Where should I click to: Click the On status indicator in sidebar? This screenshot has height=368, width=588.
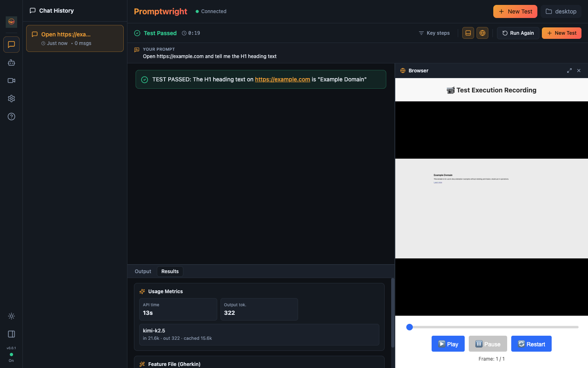11,357
